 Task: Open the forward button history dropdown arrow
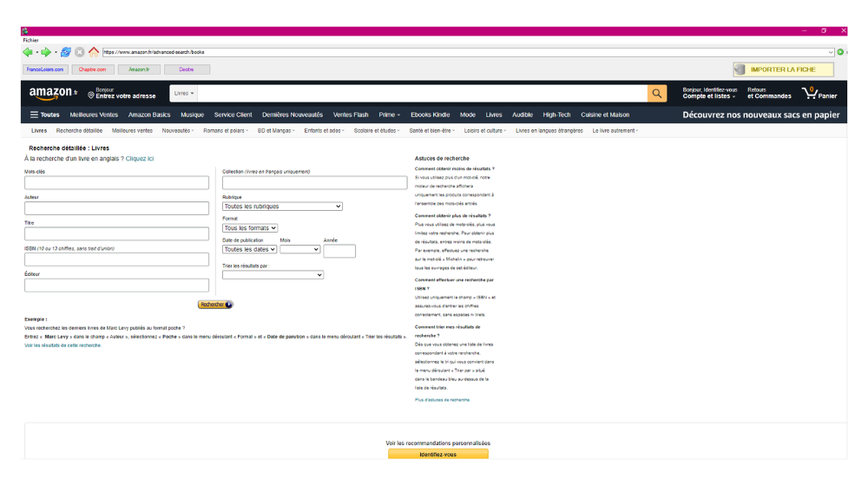(x=56, y=53)
